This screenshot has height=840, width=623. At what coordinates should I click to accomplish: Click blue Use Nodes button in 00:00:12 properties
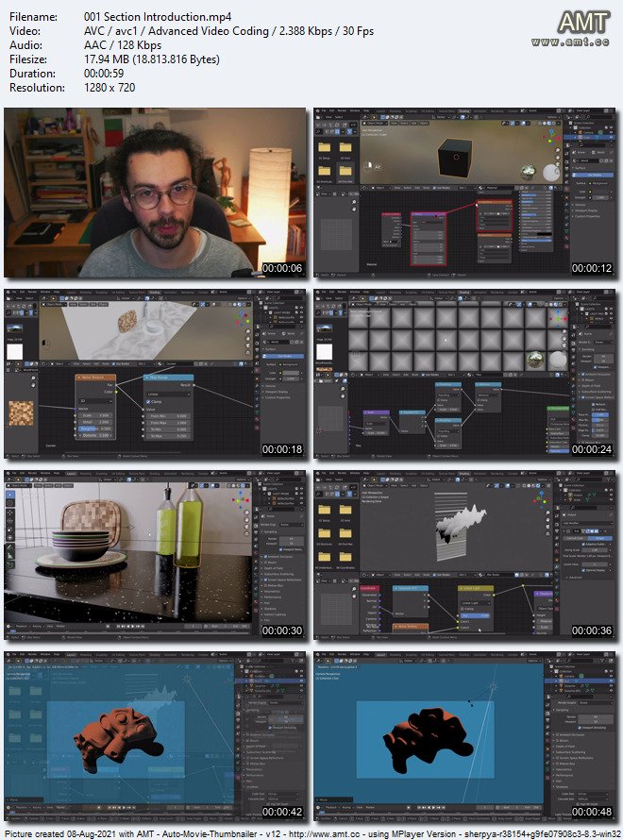[593, 175]
